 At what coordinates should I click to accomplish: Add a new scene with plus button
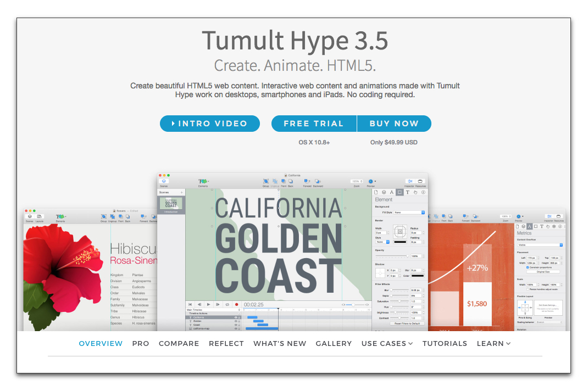[x=181, y=192]
